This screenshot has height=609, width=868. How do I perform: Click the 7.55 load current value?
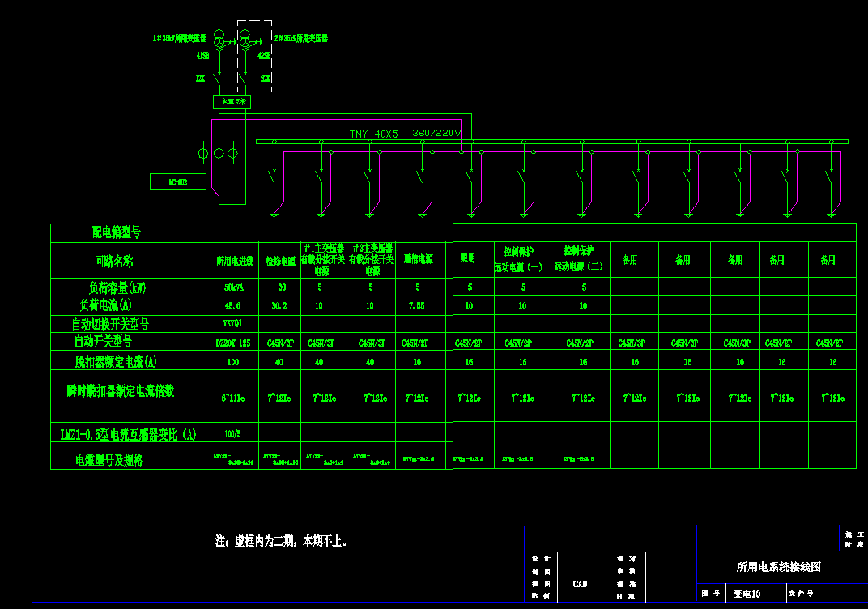click(x=416, y=305)
